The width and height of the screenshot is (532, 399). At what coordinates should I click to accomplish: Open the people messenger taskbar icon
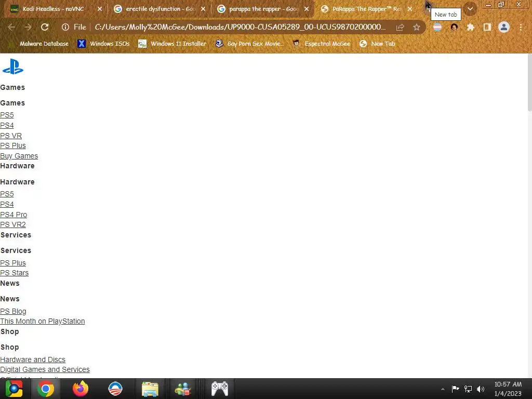click(183, 389)
